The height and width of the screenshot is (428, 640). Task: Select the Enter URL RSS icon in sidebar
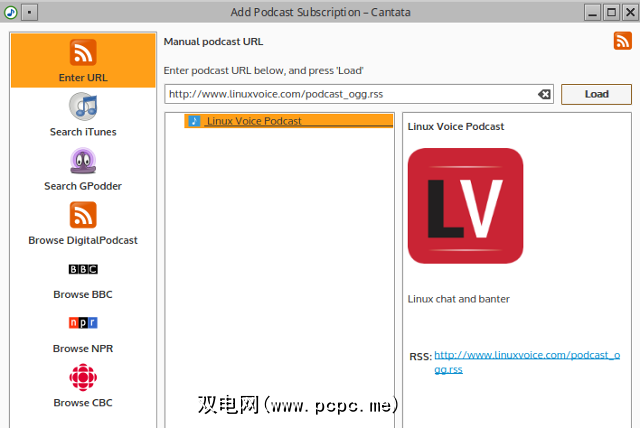point(83,52)
